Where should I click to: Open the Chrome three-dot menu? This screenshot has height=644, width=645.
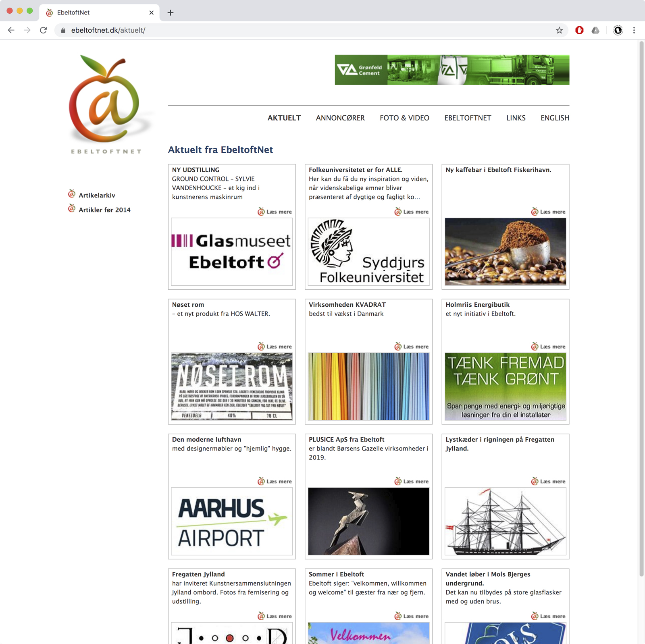[x=634, y=30]
